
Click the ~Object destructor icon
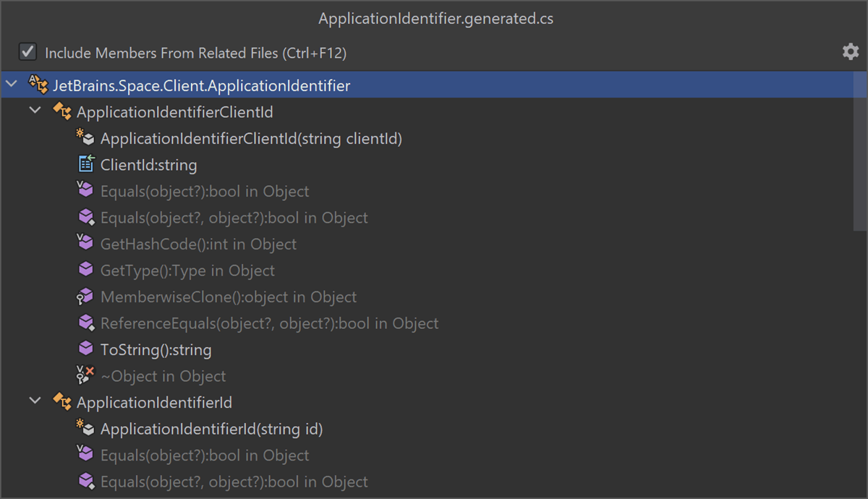click(85, 375)
